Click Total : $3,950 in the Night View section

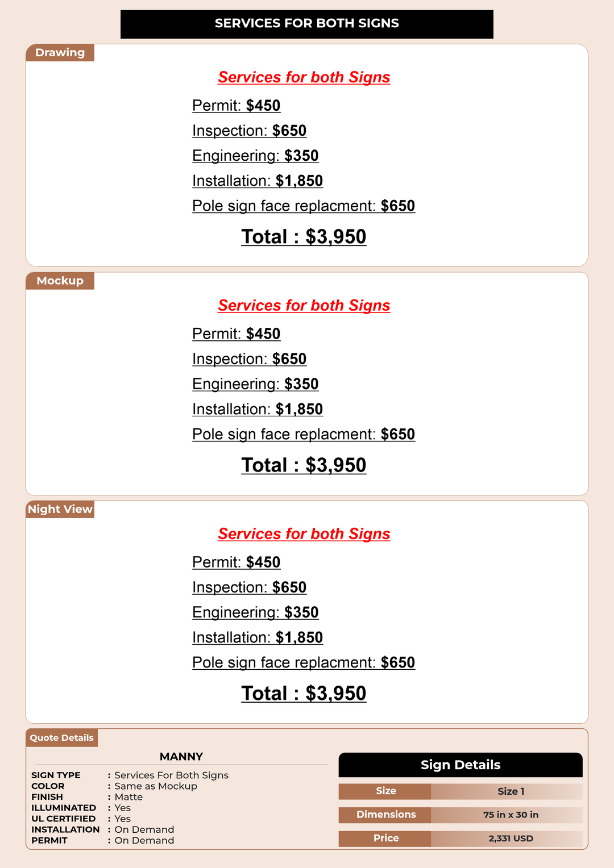click(304, 694)
